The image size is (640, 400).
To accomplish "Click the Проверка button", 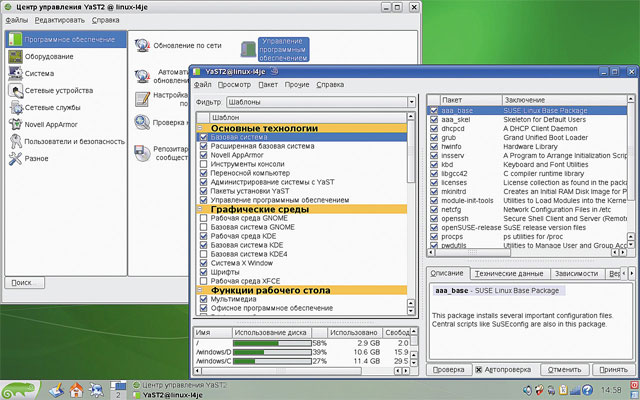I will (449, 369).
